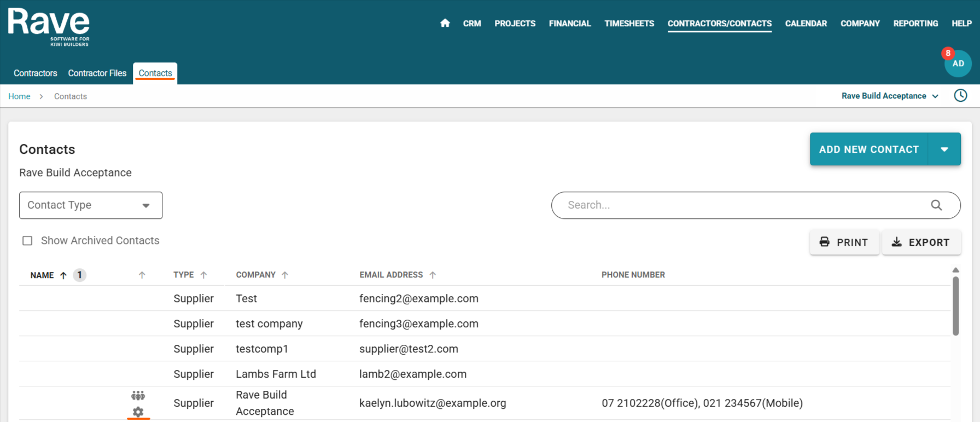This screenshot has height=422, width=980.
Task: Click the people group icon for Rave Build Acceptance
Action: (138, 395)
